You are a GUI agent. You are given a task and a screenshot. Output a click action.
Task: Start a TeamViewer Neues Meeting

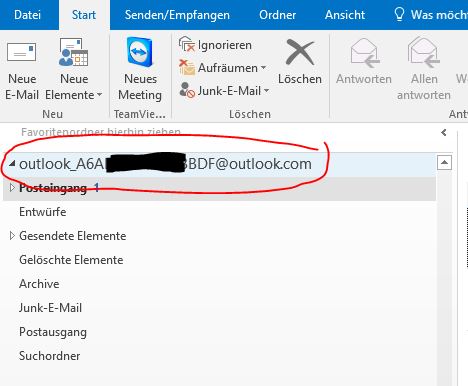[140, 52]
